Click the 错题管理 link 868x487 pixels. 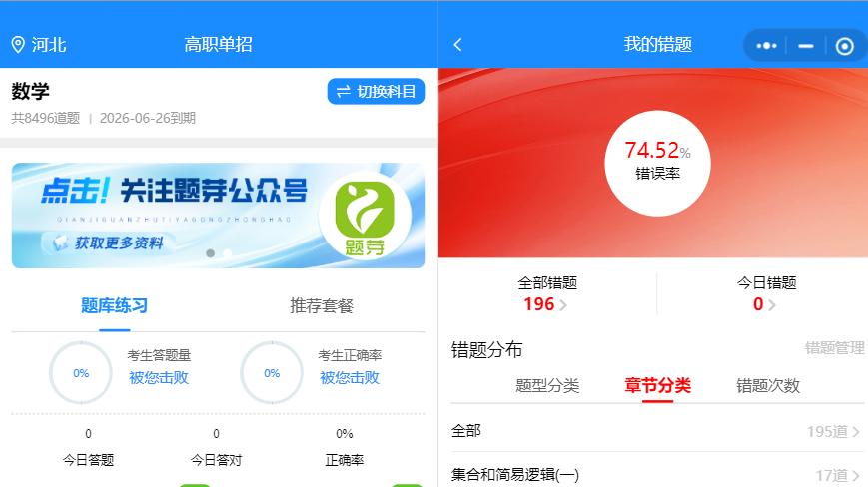click(834, 347)
